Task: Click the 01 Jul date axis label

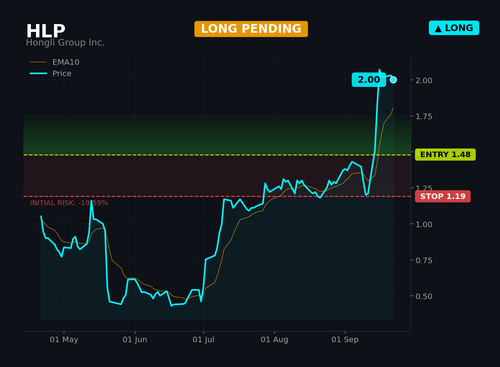Action: 203,340
